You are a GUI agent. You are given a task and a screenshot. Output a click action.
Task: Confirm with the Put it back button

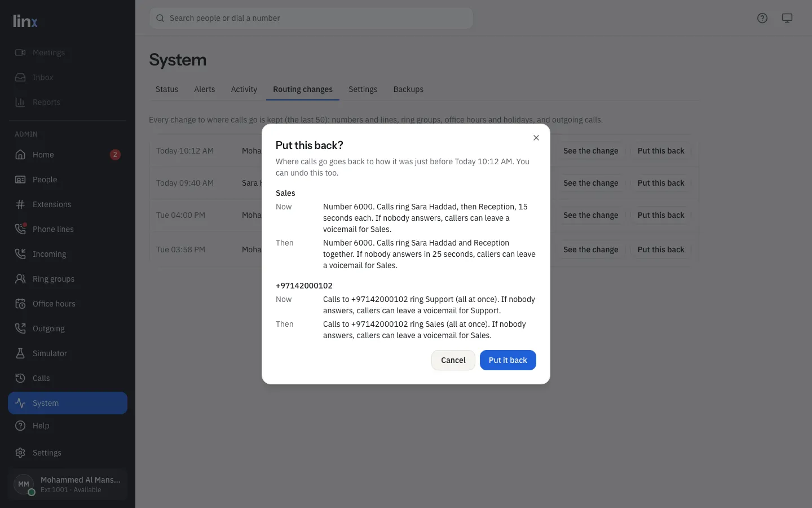508,360
